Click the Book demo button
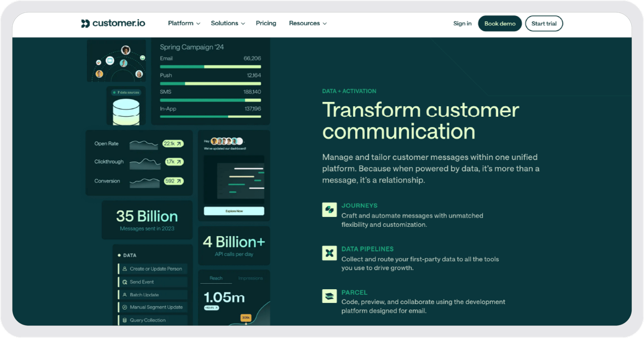The height and width of the screenshot is (338, 644). tap(500, 23)
